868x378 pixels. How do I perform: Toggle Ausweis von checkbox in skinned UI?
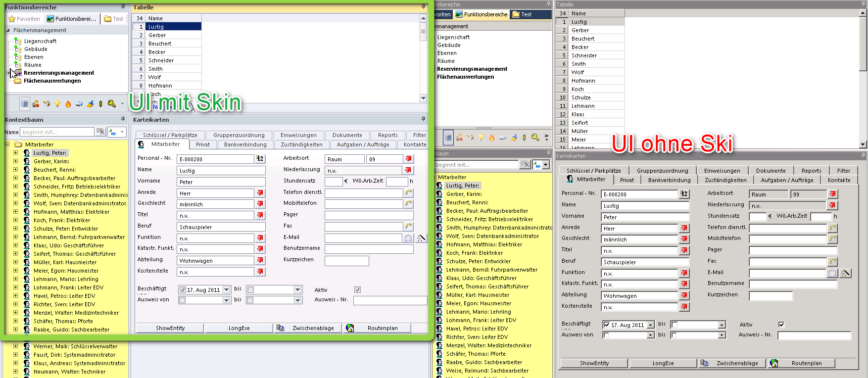183,300
